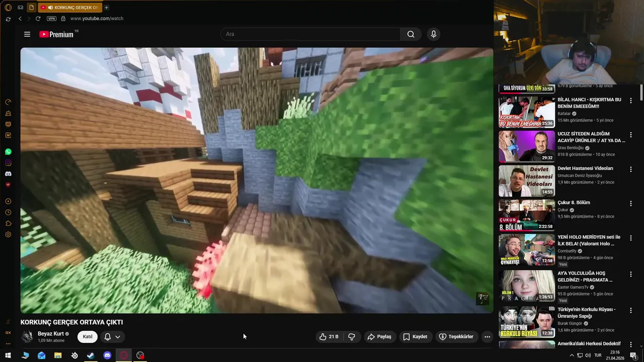Open Instagram in the Opera sidebar
This screenshot has width=644, height=362.
8,163
